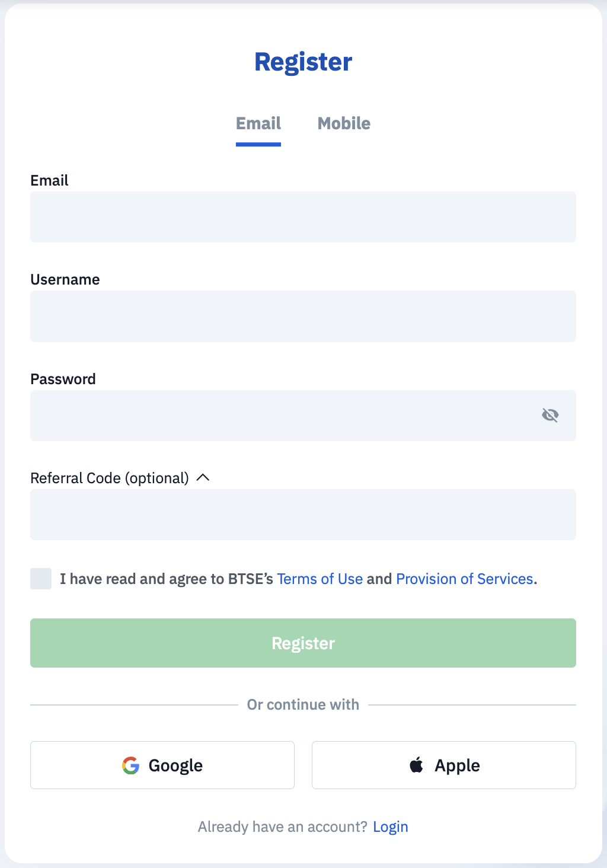
Task: Click the blue Register heading title
Action: pos(303,62)
